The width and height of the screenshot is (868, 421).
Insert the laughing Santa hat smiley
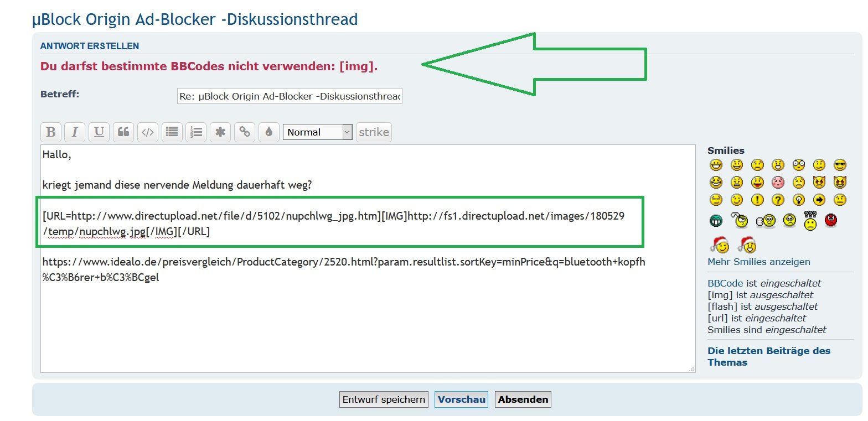tap(747, 244)
